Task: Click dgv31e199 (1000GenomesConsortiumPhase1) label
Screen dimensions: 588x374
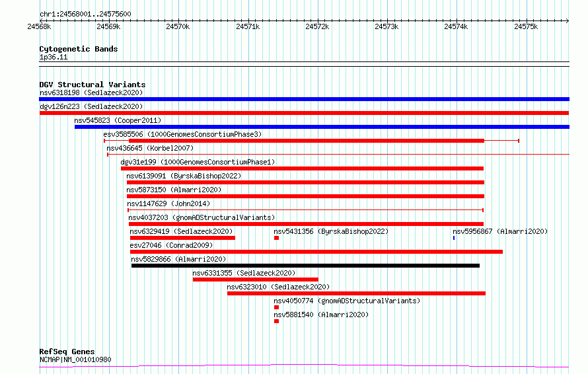Action: click(x=198, y=162)
